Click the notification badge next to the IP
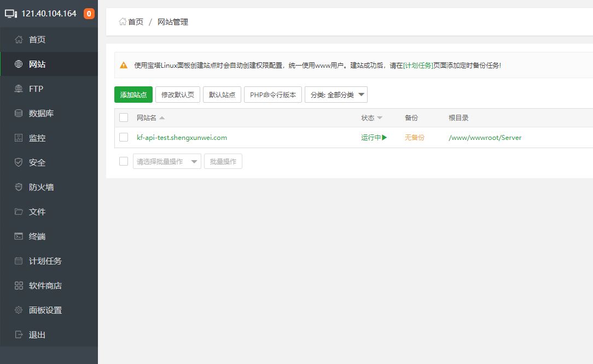The height and width of the screenshot is (364, 593). point(89,14)
